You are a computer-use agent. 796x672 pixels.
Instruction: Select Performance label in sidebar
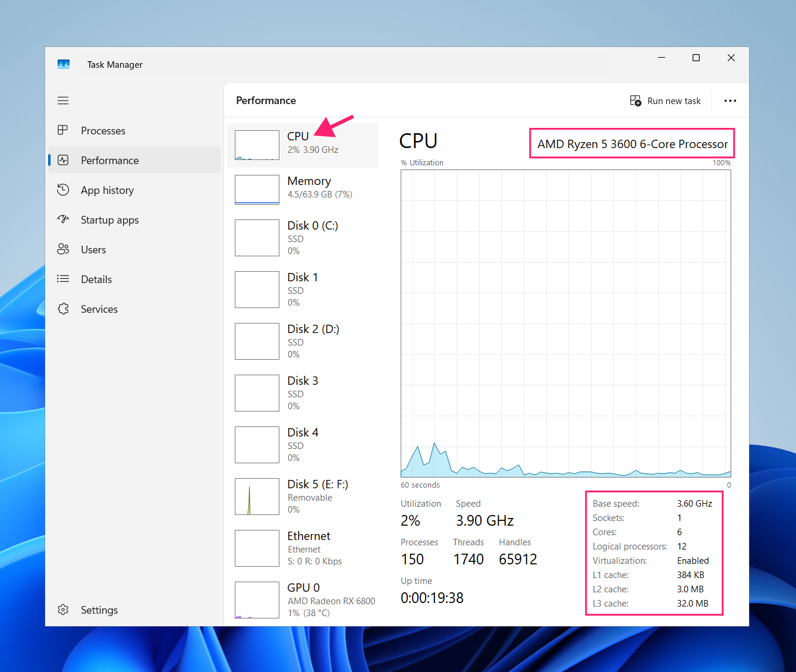pyautogui.click(x=109, y=160)
